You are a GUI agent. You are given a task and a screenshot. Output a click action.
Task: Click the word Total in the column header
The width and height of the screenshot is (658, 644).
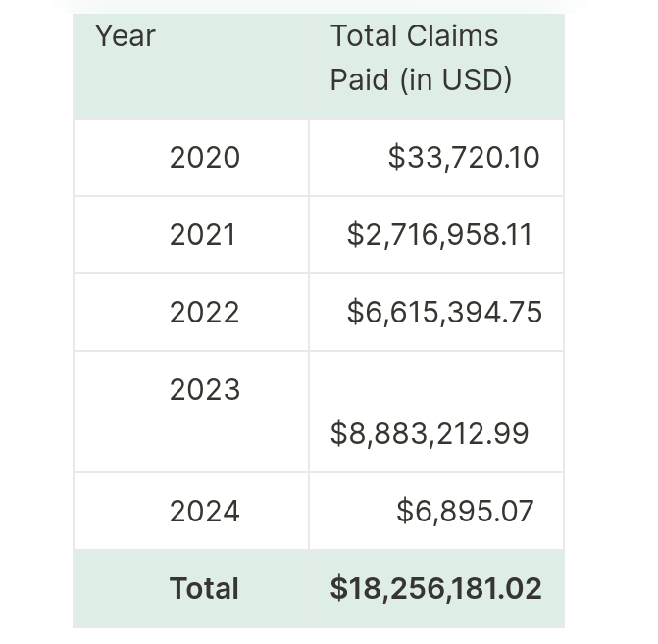pyautogui.click(x=361, y=36)
